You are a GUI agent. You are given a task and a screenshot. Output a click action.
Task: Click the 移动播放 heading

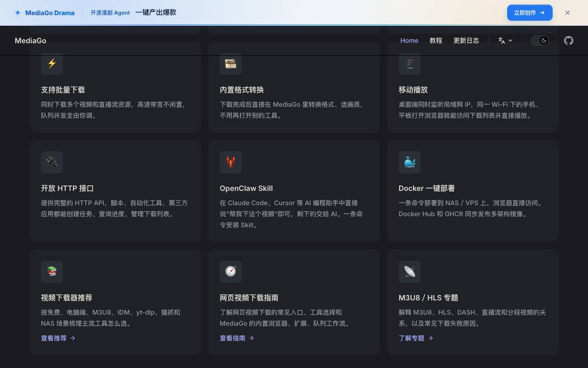point(413,90)
